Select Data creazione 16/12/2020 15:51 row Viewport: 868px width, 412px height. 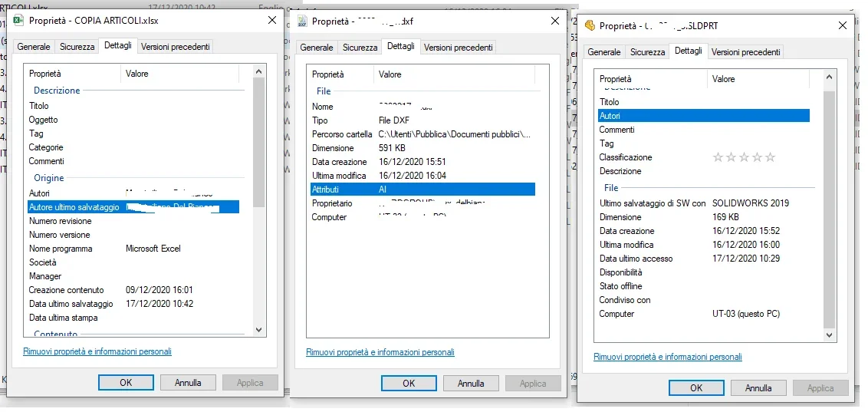tap(423, 162)
